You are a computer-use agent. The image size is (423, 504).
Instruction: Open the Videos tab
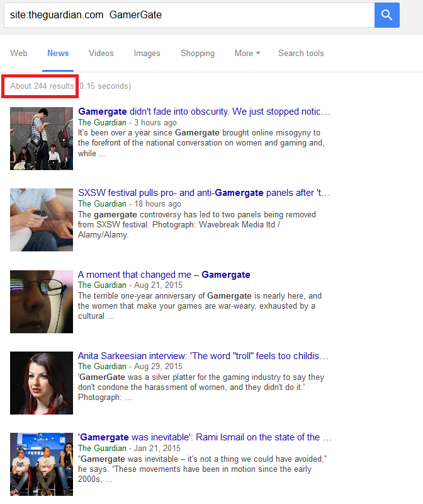(101, 53)
